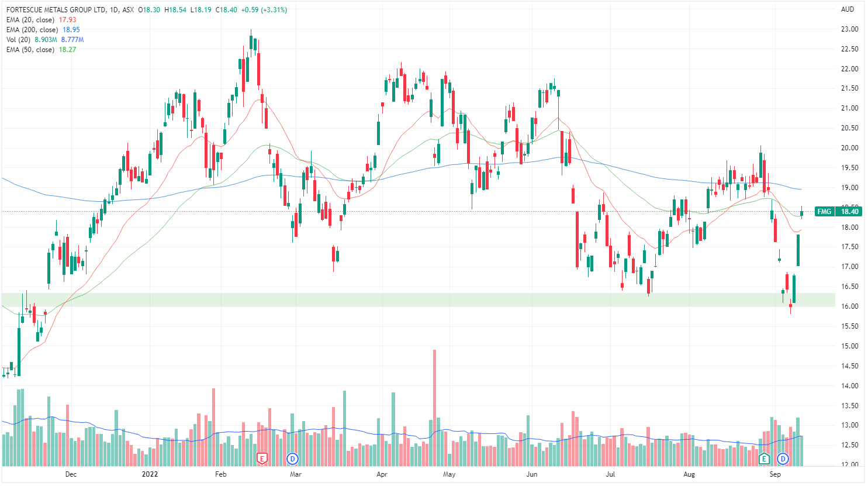This screenshot has width=868, height=486.
Task: Click the 12.00 price axis label
Action: [x=849, y=464]
